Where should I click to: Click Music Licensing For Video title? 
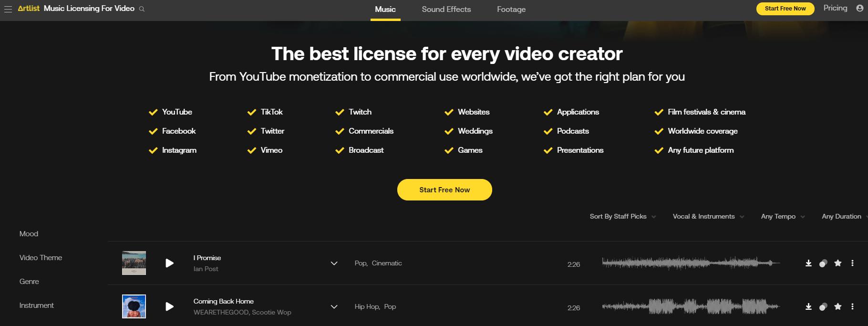pos(89,9)
